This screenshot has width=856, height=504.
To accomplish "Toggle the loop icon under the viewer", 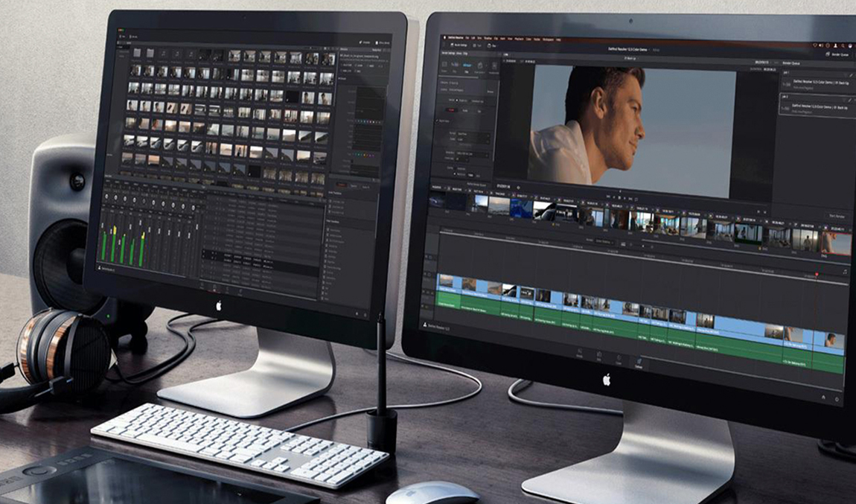I will click(636, 200).
